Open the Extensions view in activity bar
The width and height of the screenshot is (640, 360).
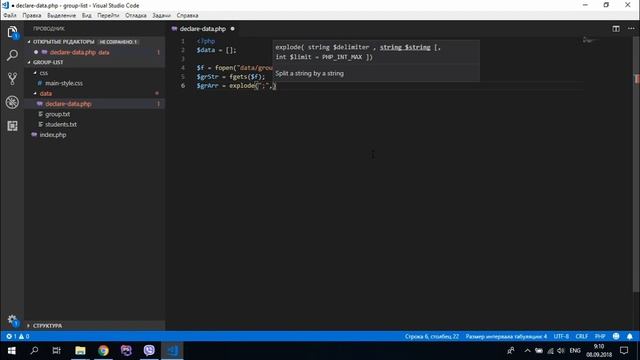pos(12,126)
